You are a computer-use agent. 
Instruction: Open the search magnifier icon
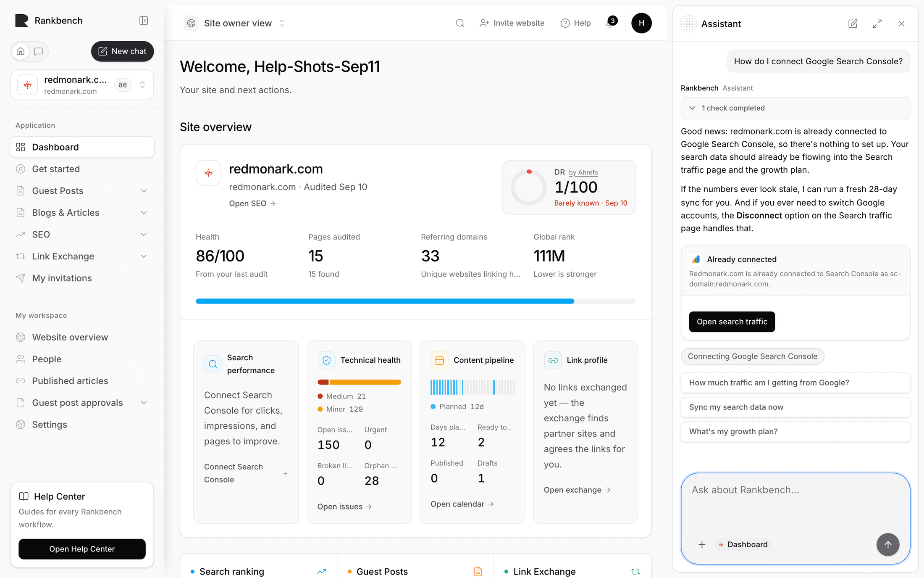coord(460,23)
